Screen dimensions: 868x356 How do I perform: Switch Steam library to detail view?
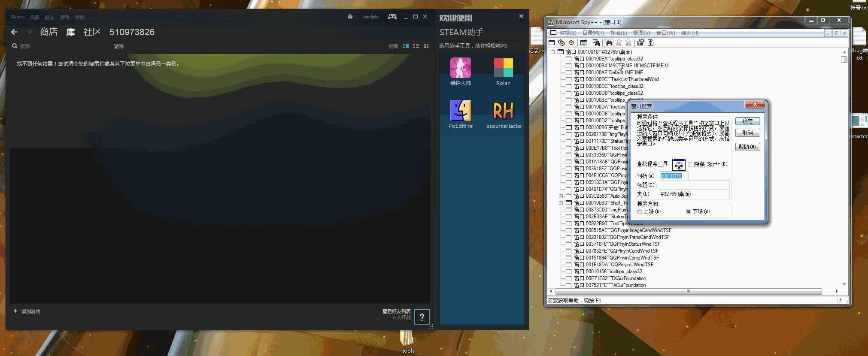(x=406, y=46)
